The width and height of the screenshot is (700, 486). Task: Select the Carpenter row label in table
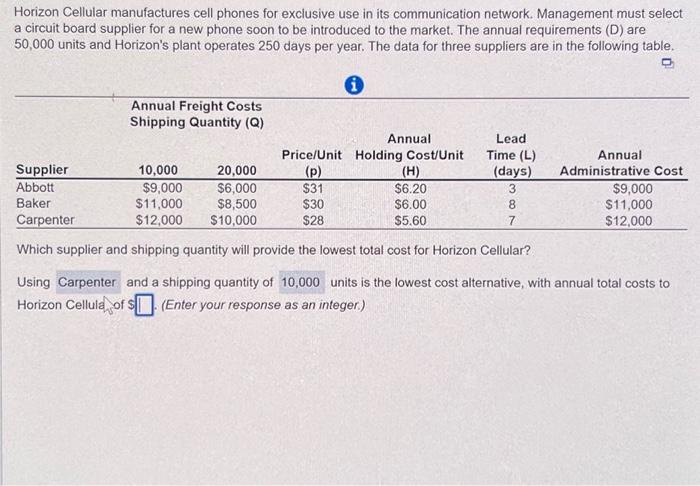coord(46,220)
